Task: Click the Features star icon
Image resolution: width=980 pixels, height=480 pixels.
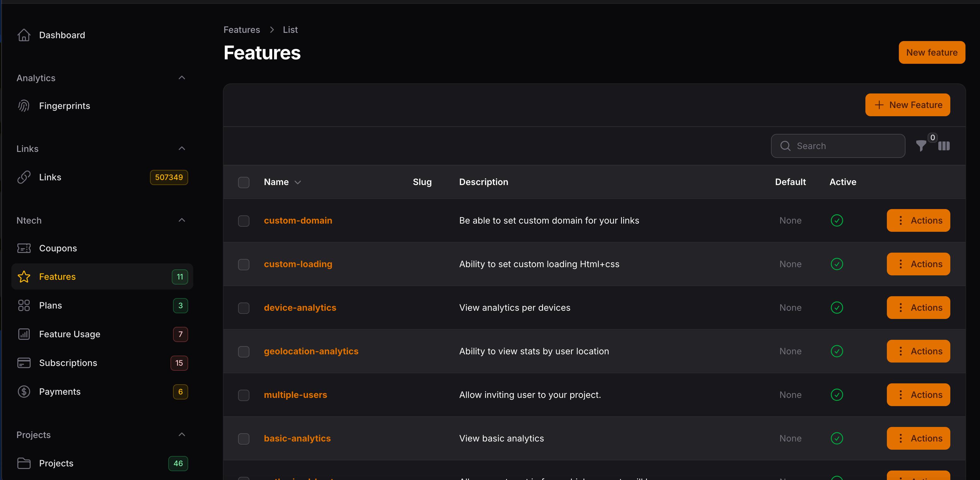Action: (24, 277)
